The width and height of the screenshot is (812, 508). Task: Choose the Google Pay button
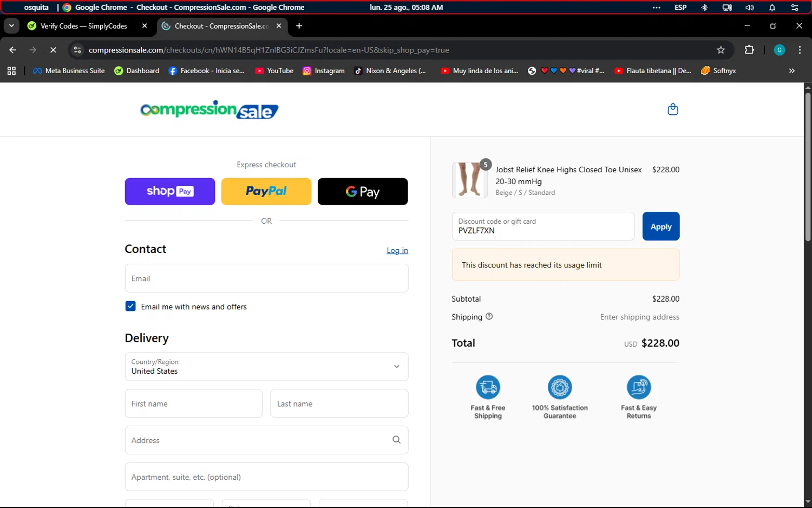click(363, 191)
